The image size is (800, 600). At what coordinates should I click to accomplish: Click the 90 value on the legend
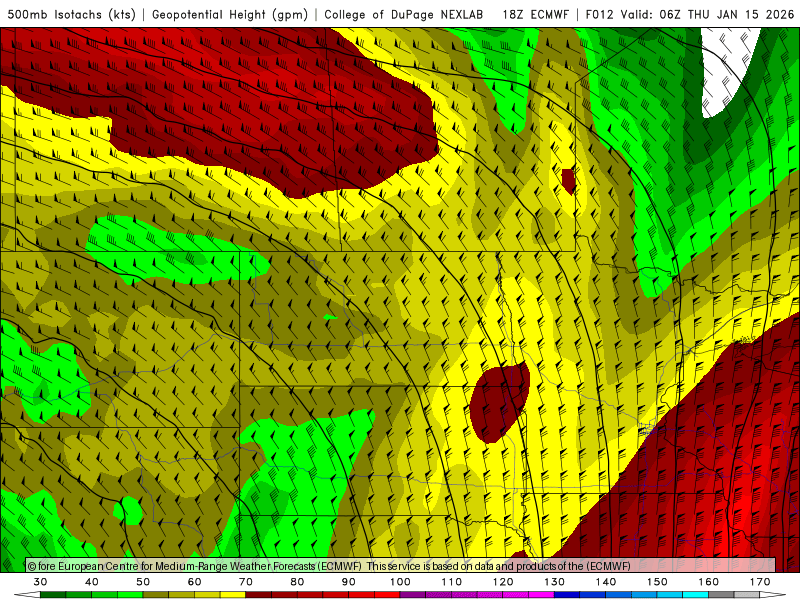(349, 582)
